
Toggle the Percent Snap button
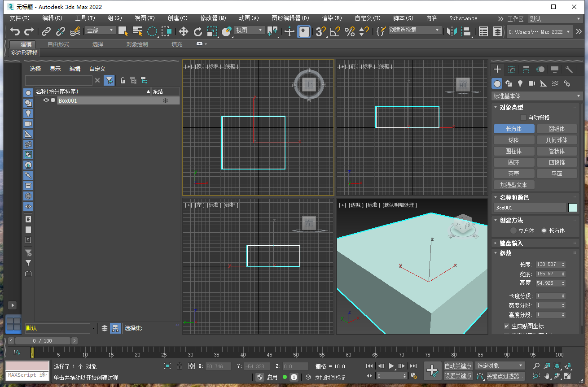coord(349,31)
